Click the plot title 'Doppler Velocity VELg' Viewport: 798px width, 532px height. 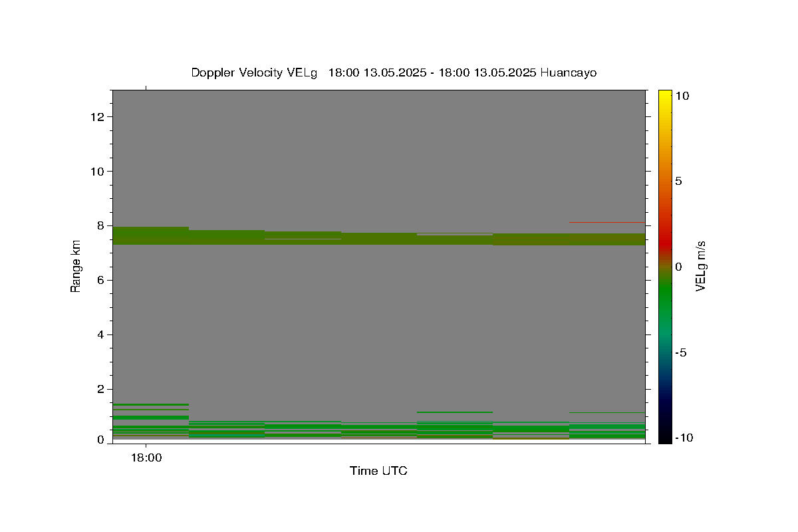[x=255, y=72]
